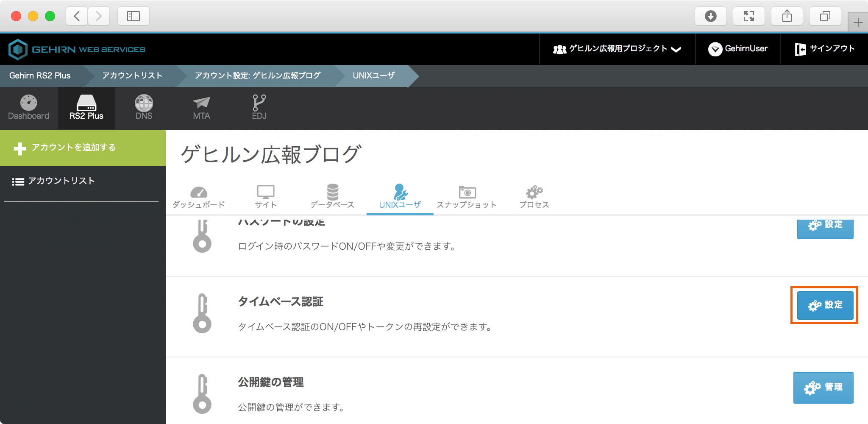
Task: Click the アカウントリスト breadcrumb
Action: (132, 75)
